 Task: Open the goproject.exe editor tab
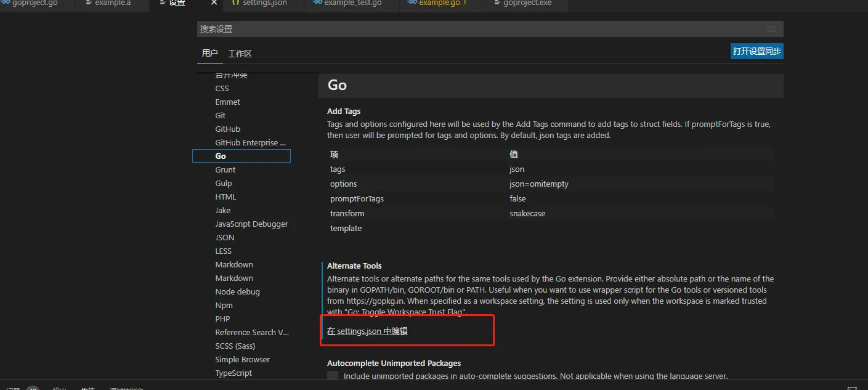527,3
